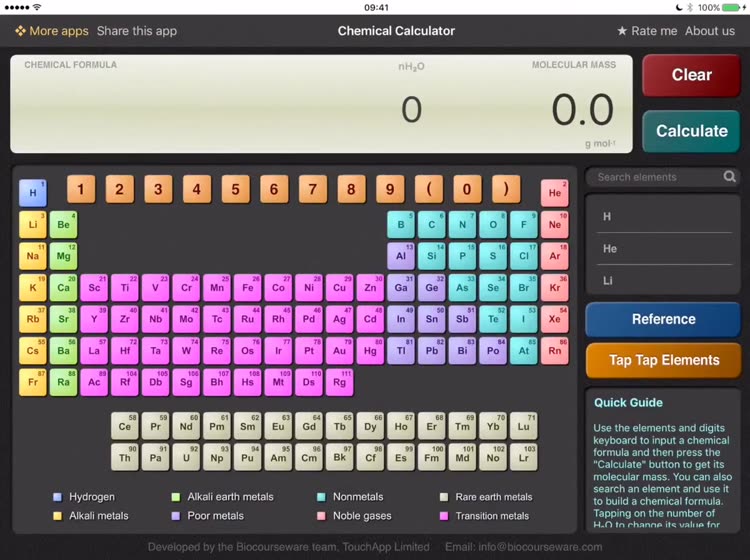The width and height of the screenshot is (750, 560).
Task: Select the Copper (Cu) tile
Action: click(x=339, y=287)
